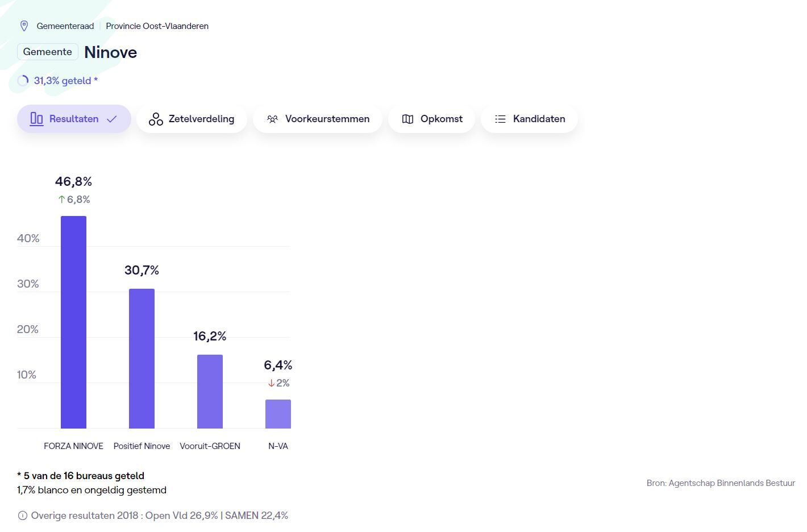This screenshot has width=807, height=532.
Task: Click the map icon beside Opkomst
Action: tap(407, 119)
